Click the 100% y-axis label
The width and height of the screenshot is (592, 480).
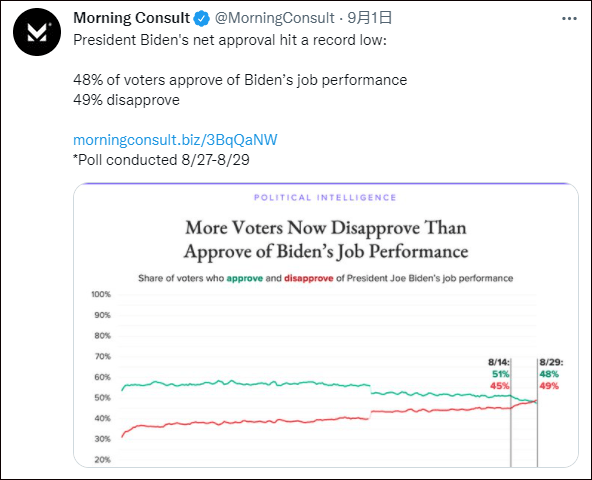pyautogui.click(x=101, y=294)
